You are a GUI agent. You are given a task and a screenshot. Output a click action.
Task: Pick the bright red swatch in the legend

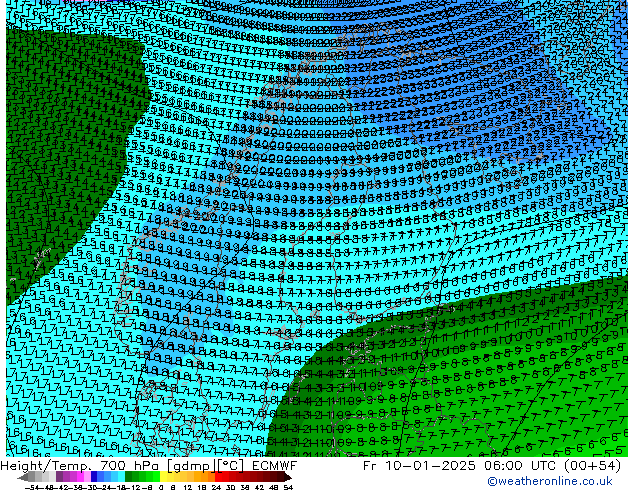pyautogui.click(x=218, y=477)
